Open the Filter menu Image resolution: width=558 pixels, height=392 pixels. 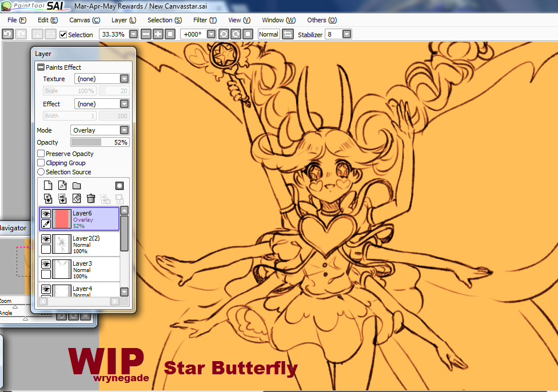click(x=205, y=20)
